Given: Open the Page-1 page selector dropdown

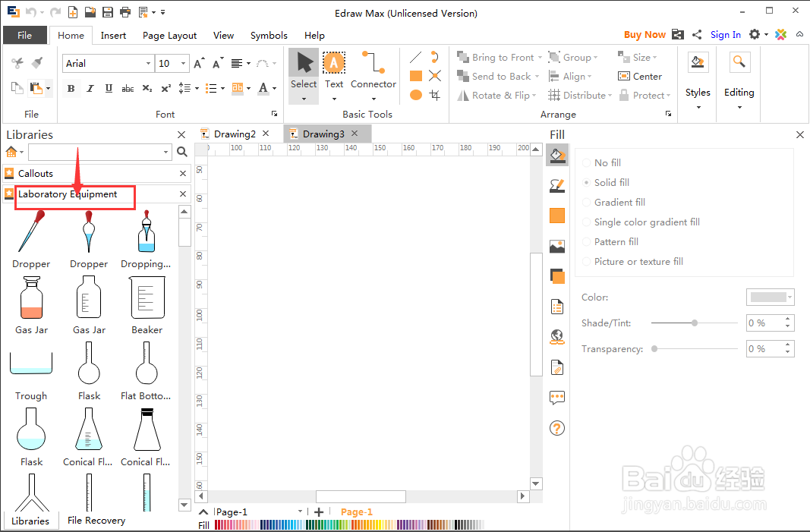Looking at the screenshot, I should [300, 512].
